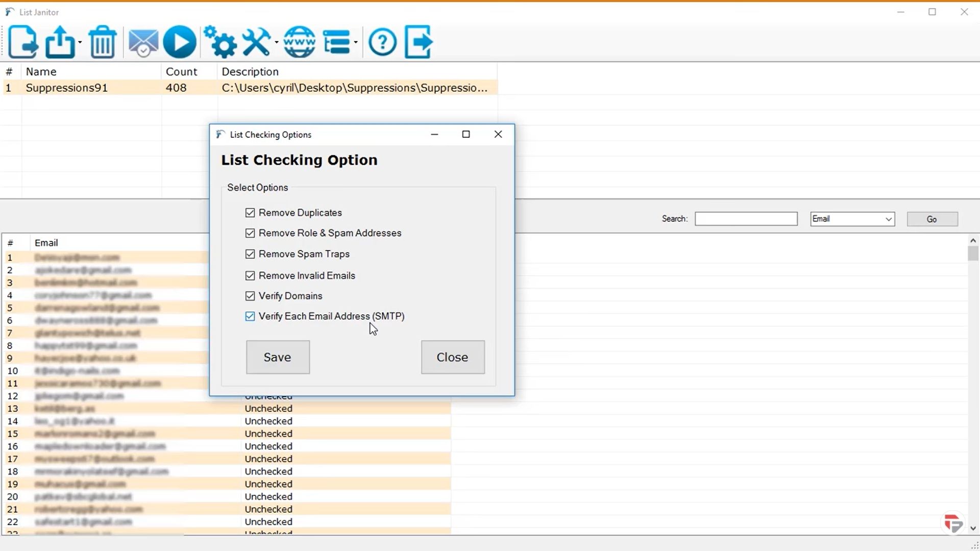Toggle Verify Each Email Address (SMTP)
This screenshot has height=551, width=980.
[x=250, y=316]
